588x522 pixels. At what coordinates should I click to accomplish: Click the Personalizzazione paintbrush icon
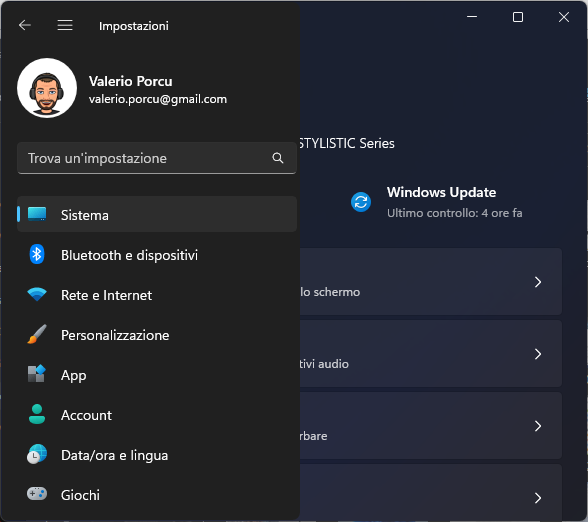click(x=37, y=334)
